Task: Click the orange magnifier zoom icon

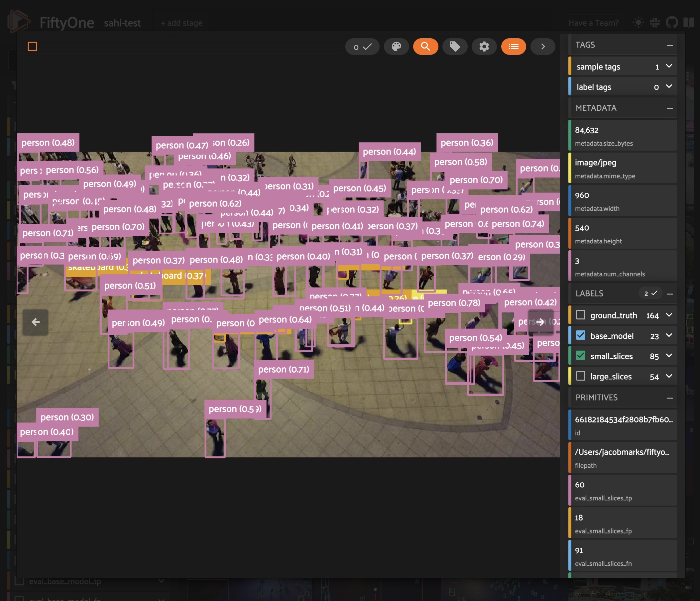Action: (425, 46)
